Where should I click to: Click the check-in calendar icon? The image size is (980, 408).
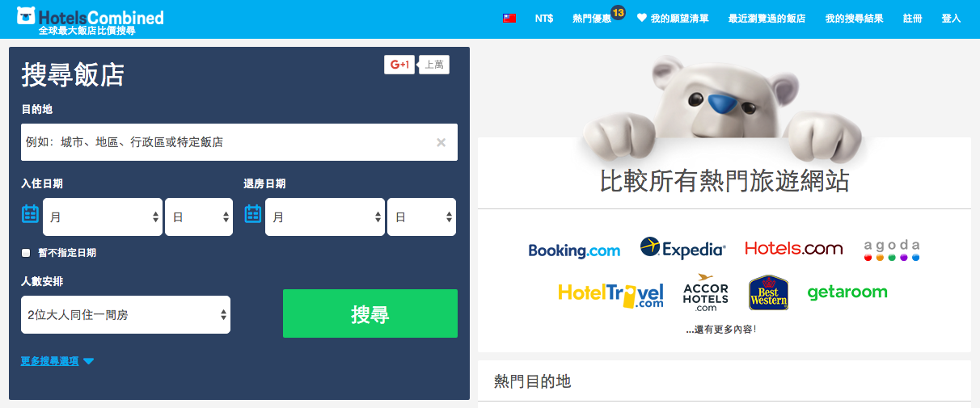click(x=30, y=214)
